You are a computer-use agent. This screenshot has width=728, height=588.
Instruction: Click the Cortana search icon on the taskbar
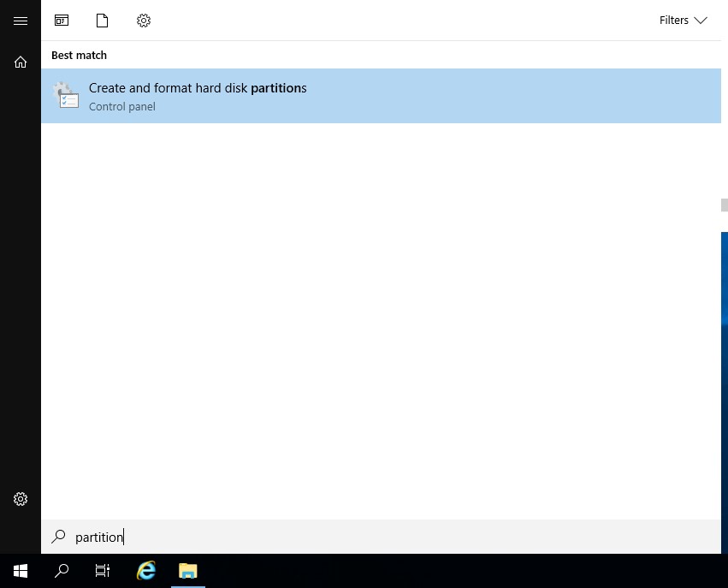pos(61,571)
